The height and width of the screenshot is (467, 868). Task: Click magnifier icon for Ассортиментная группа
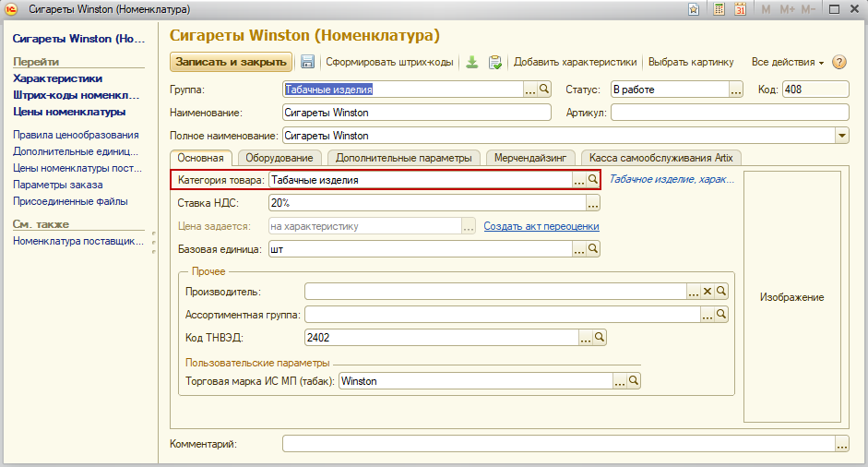(721, 315)
